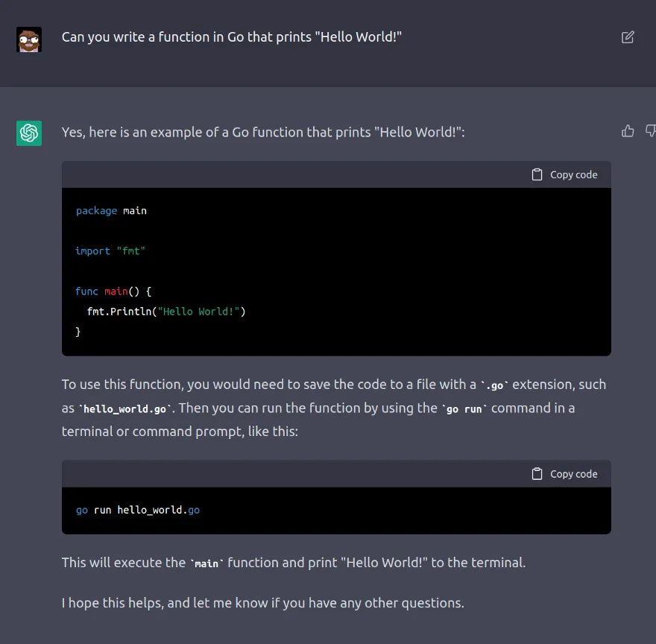This screenshot has height=644, width=656.
Task: Click Copy code above the Go program
Action: [x=573, y=174]
